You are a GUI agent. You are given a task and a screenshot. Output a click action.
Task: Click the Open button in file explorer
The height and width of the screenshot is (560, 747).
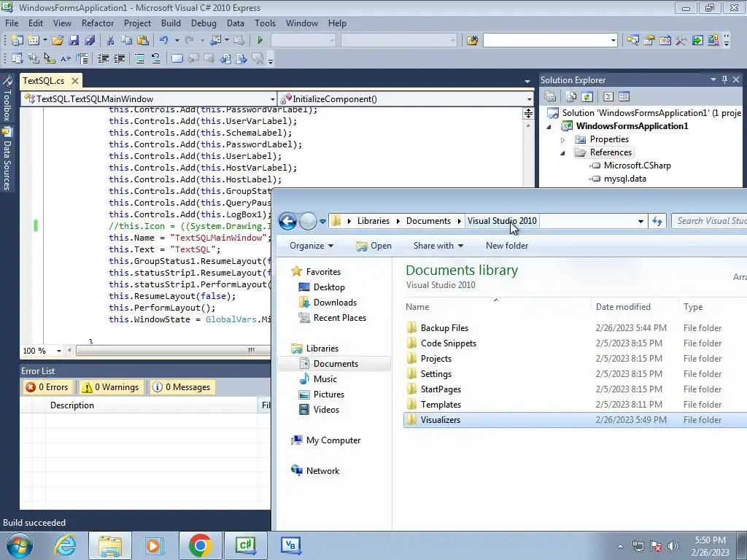tap(374, 246)
